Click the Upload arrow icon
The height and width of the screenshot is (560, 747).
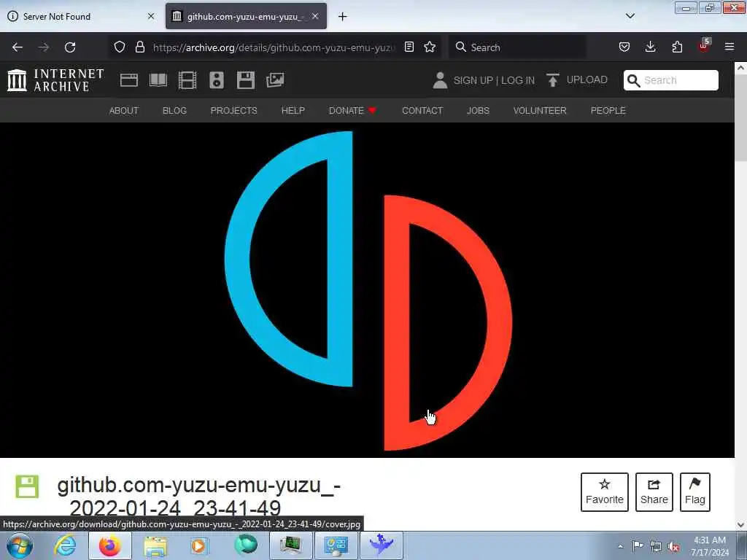click(553, 80)
